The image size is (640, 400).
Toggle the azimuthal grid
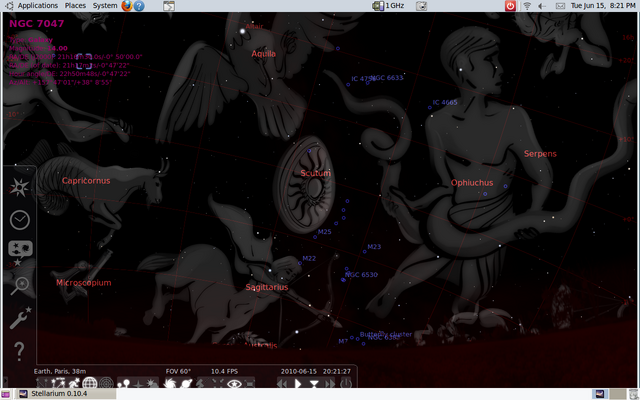106,383
